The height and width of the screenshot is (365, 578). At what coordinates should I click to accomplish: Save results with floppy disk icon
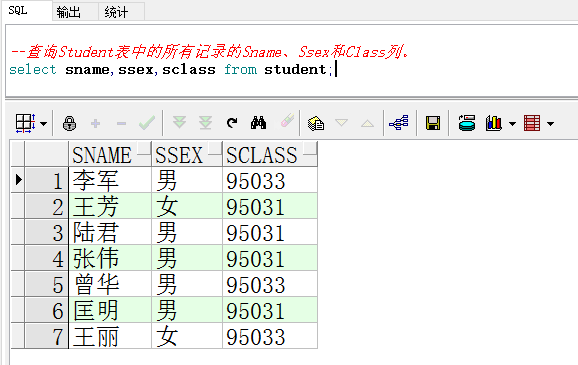pos(433,123)
